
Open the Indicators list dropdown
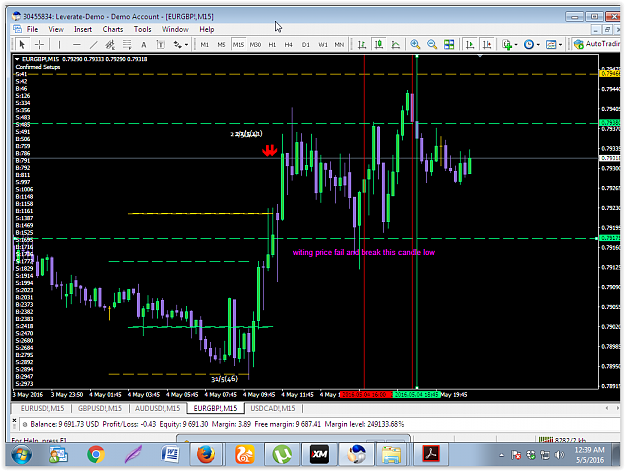[x=510, y=45]
